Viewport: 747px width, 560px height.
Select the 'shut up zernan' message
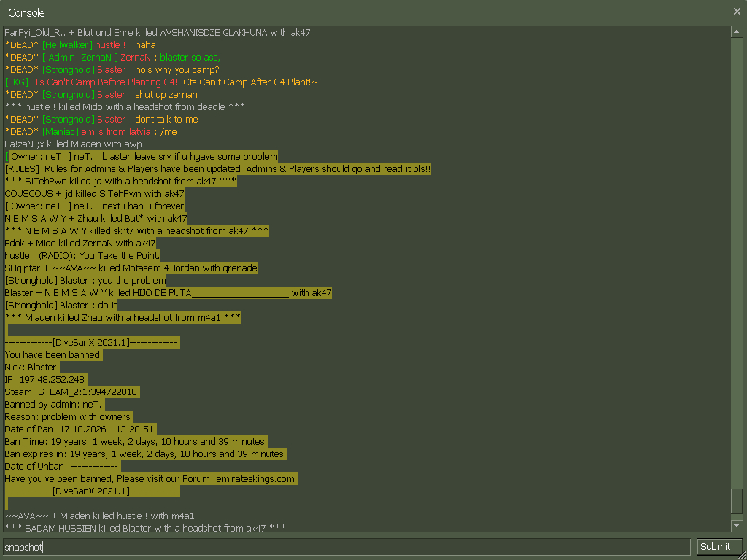click(x=101, y=94)
